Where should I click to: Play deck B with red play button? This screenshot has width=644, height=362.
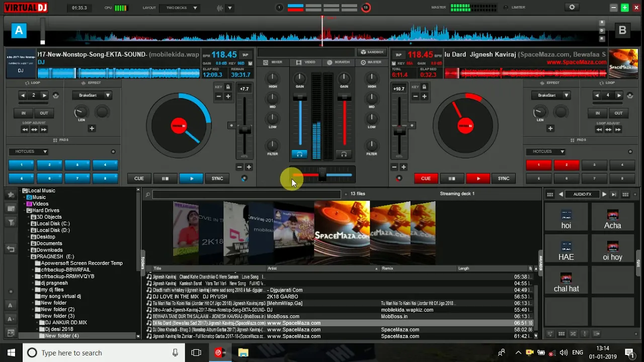pos(478,178)
